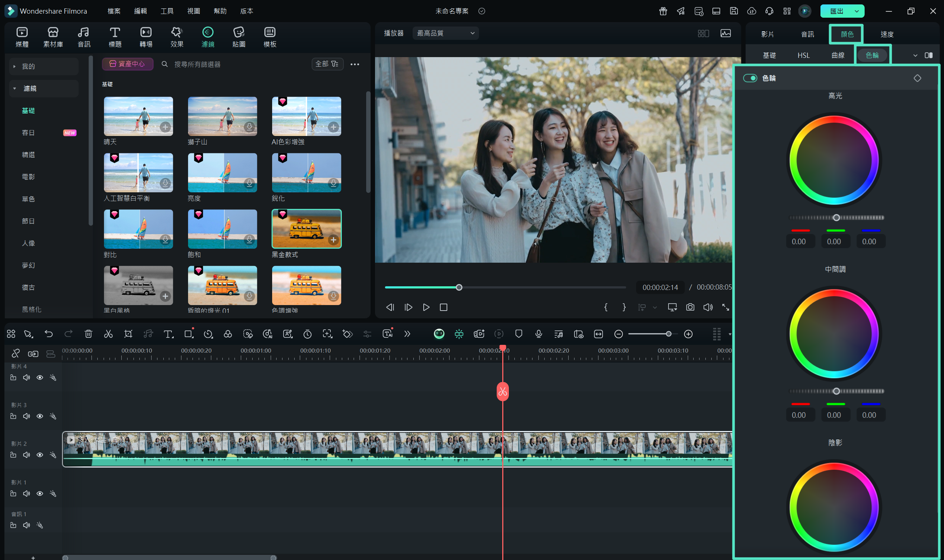Add the 晴天 filter with plus button
944x560 pixels.
click(165, 127)
